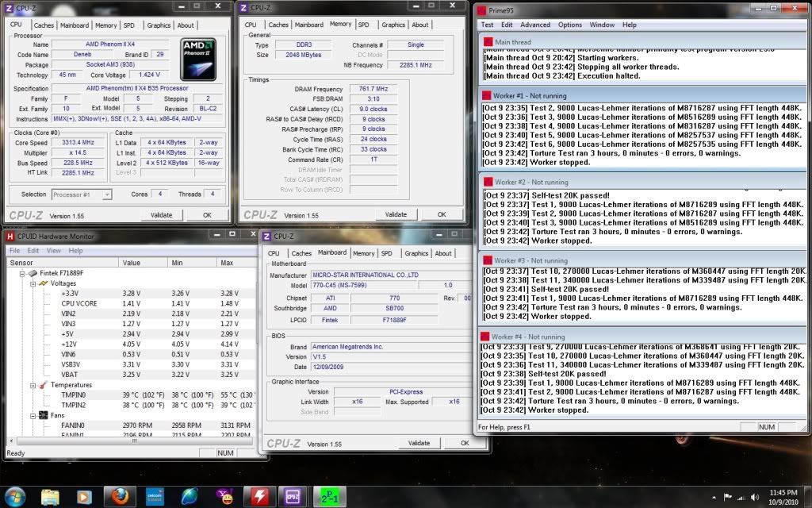The height and width of the screenshot is (508, 812).
Task: Select the CPU VCORE sensor row
Action: click(78, 303)
